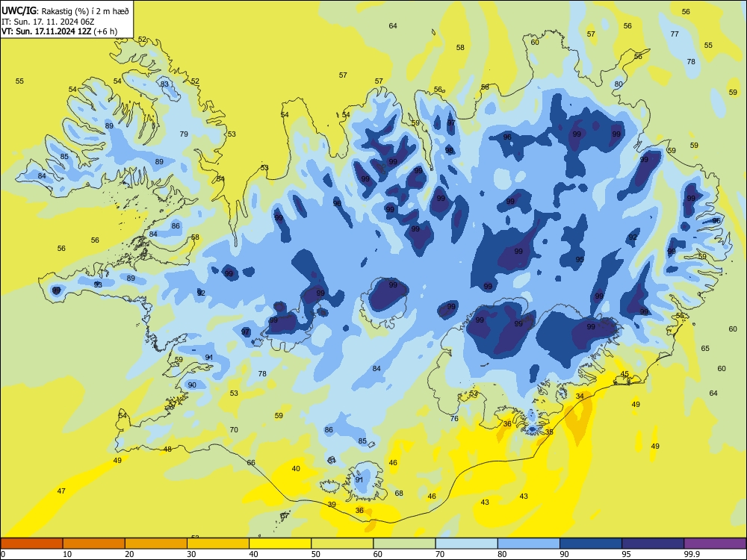The height and width of the screenshot is (560, 747).
Task: Click the legend label '99.9'
Action: click(x=692, y=554)
